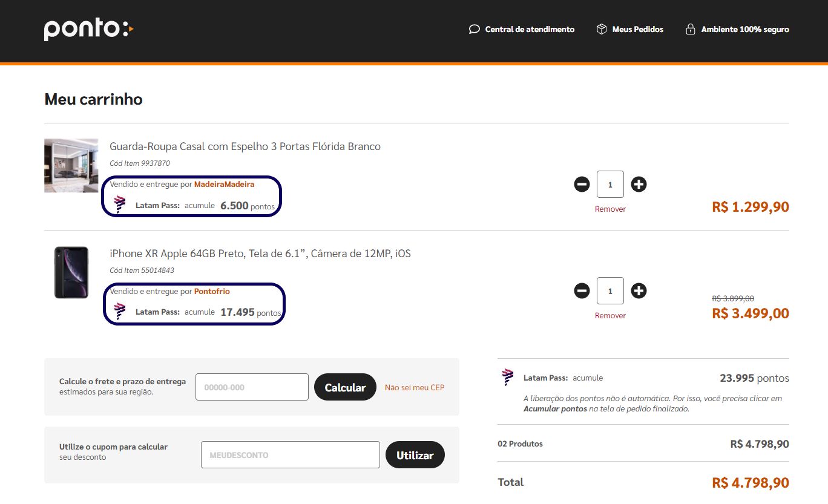Screen dimensions: 828x504
Task: Click Latam Pass logo in order summary
Action: click(507, 377)
